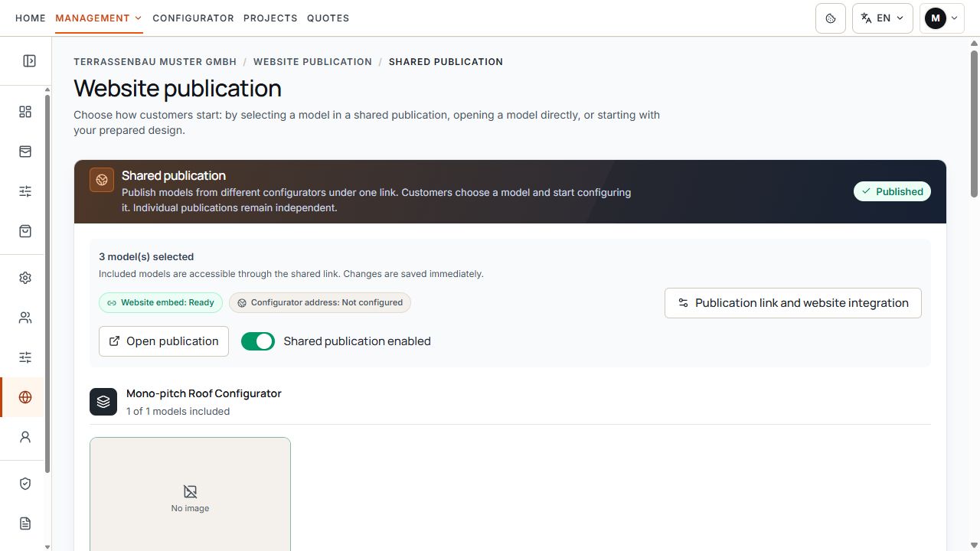Open the Projects menu item
The height and width of the screenshot is (551, 980).
tap(270, 18)
